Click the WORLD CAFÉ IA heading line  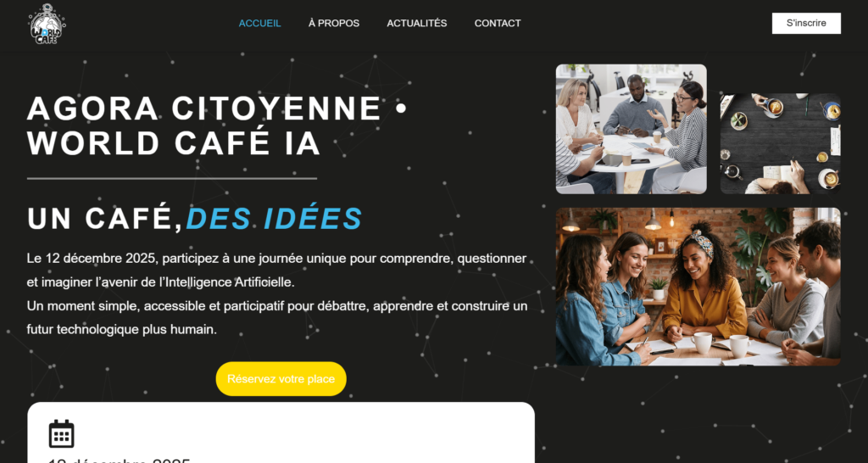click(x=174, y=143)
